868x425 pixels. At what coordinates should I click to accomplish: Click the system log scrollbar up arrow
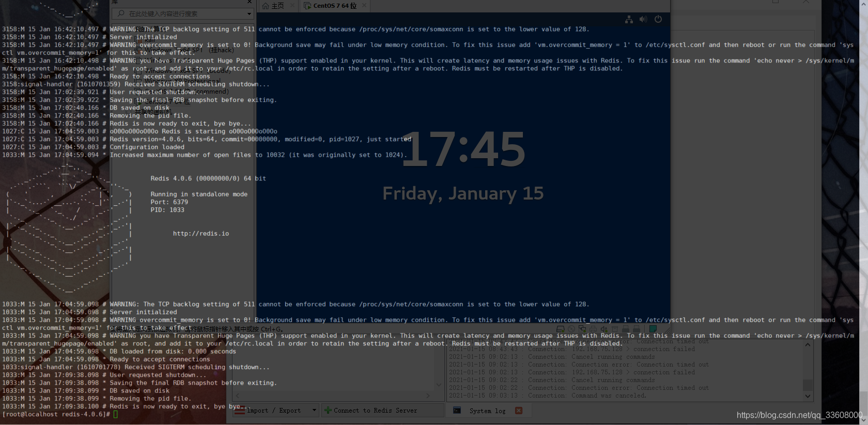[x=808, y=345]
